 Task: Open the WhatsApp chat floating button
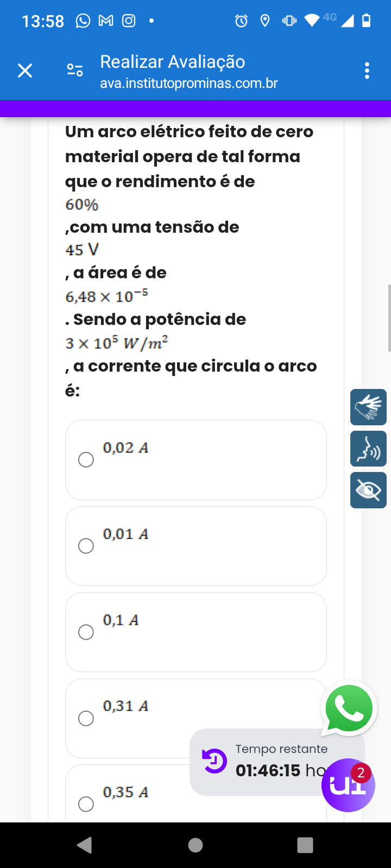coord(349,707)
